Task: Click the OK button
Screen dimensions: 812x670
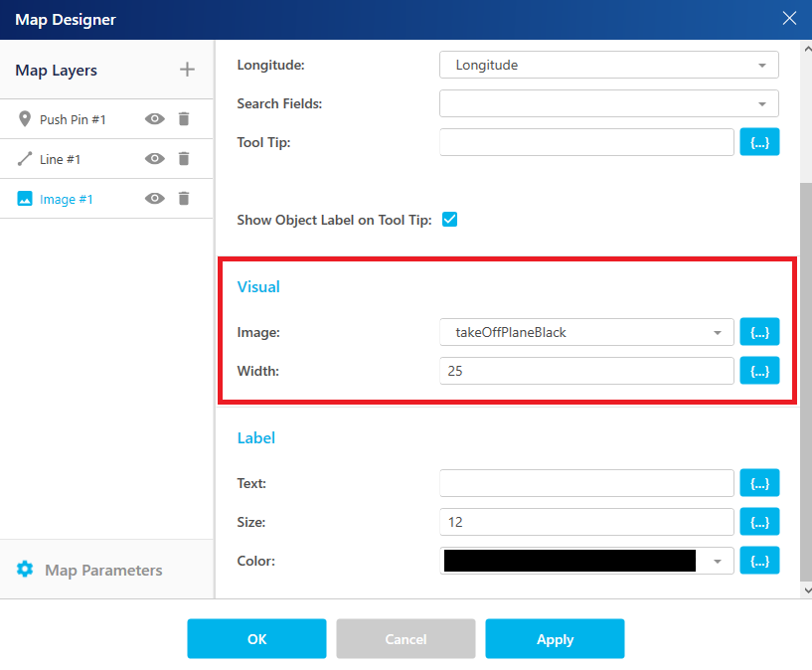Action: (x=256, y=639)
